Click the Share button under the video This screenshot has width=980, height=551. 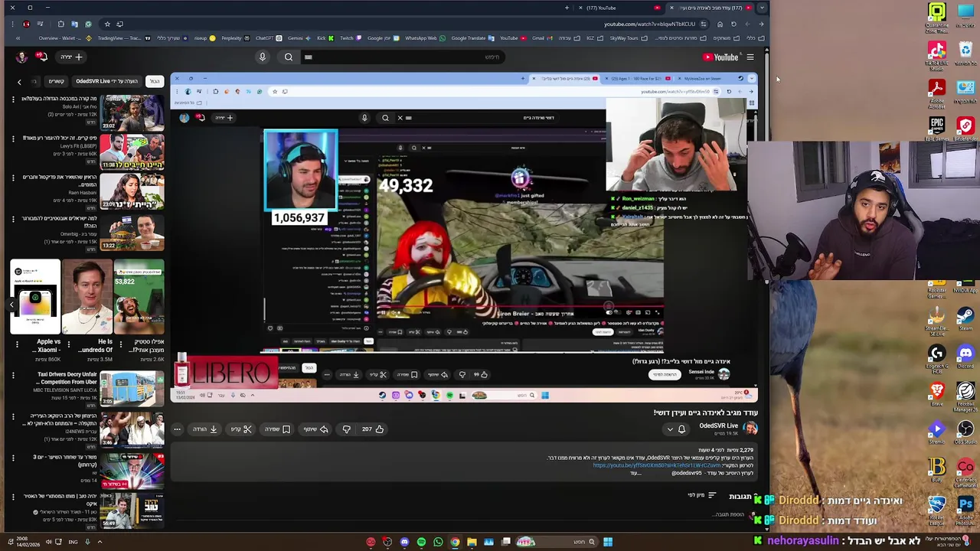click(315, 429)
